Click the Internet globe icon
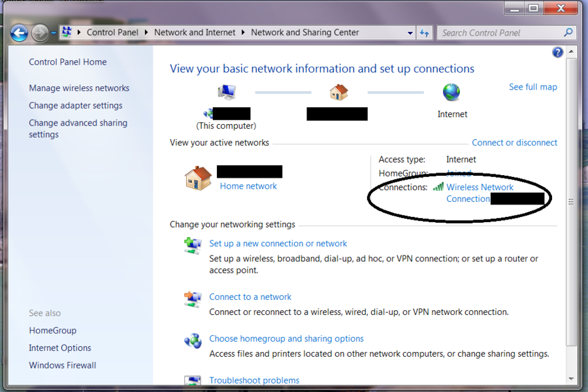Image resolution: width=588 pixels, height=392 pixels. coord(451,92)
